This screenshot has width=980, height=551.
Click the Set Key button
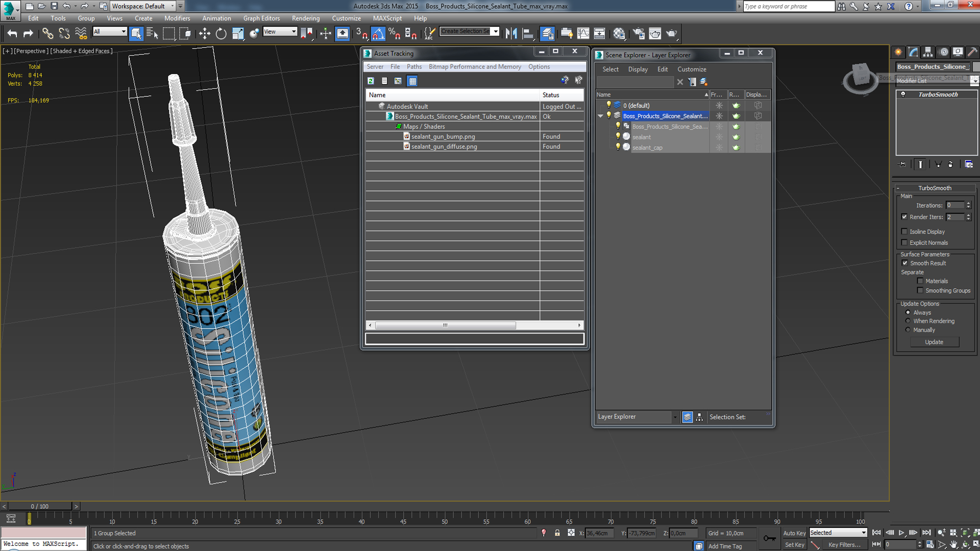[x=794, y=545]
